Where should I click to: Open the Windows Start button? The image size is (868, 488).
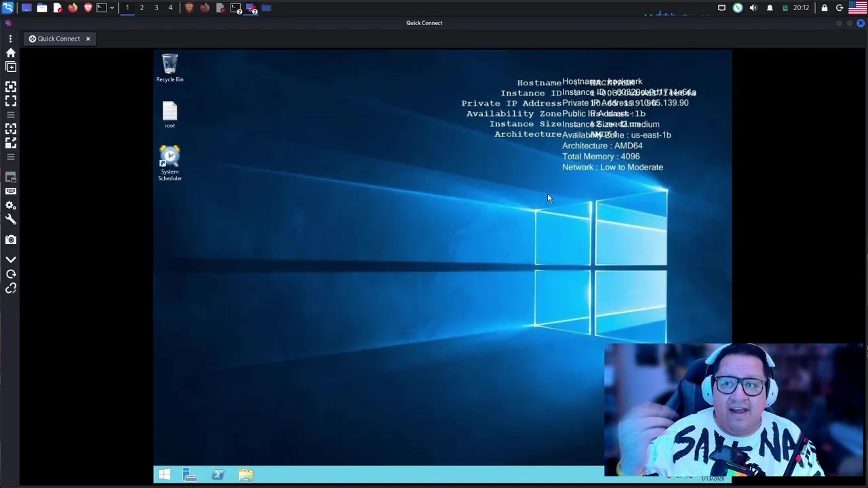coord(164,475)
